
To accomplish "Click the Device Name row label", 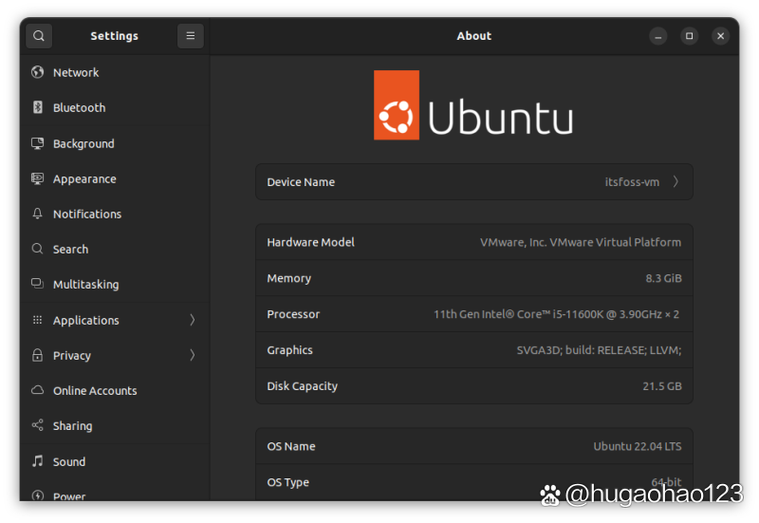I will [x=301, y=182].
